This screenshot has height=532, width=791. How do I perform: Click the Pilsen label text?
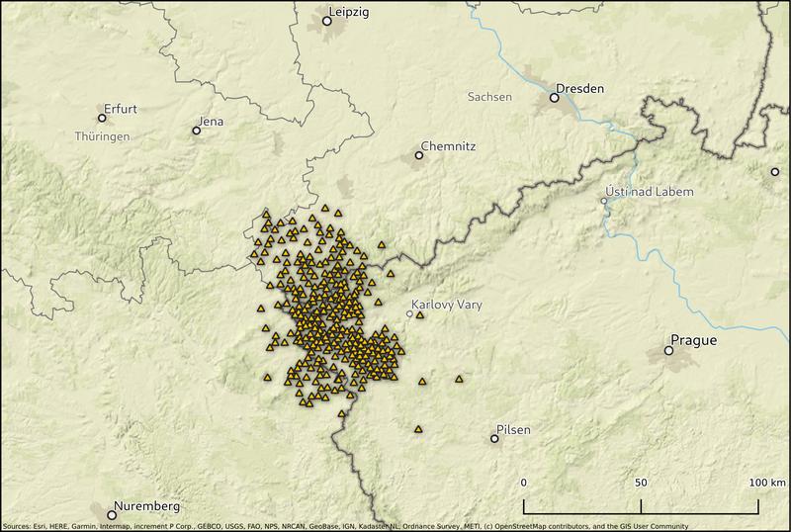coord(513,430)
